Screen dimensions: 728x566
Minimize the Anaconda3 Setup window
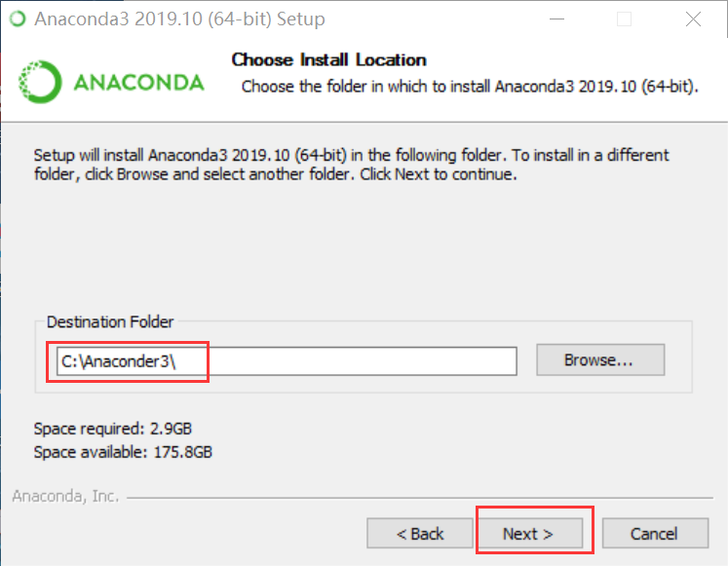[556, 19]
